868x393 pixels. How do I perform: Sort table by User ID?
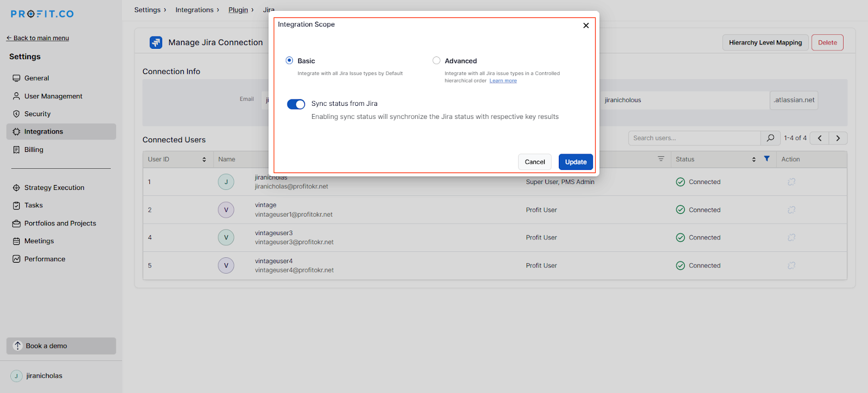[x=204, y=160]
